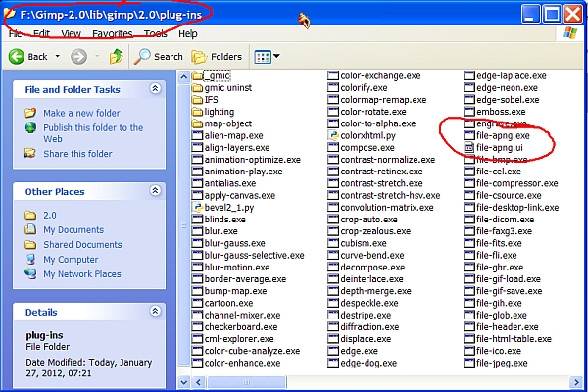Select the file-jpeg.exe icon
This screenshot has width=588, height=392.
(x=469, y=363)
